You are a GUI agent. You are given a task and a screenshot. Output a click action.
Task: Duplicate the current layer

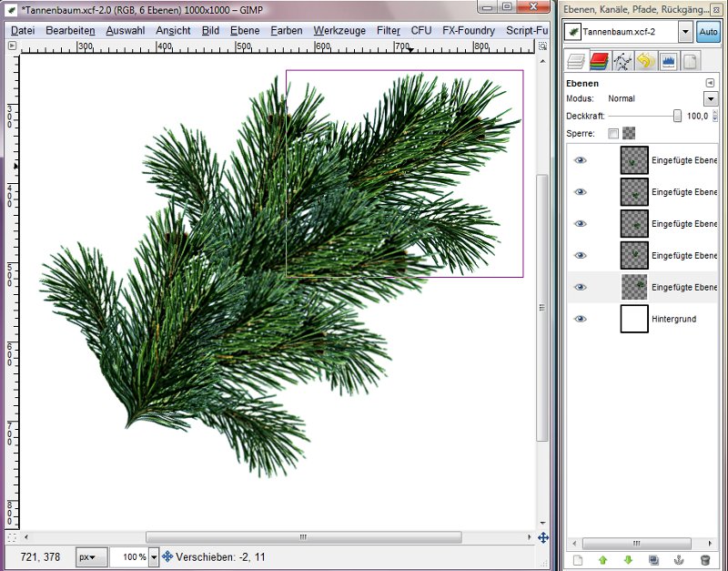click(653, 559)
